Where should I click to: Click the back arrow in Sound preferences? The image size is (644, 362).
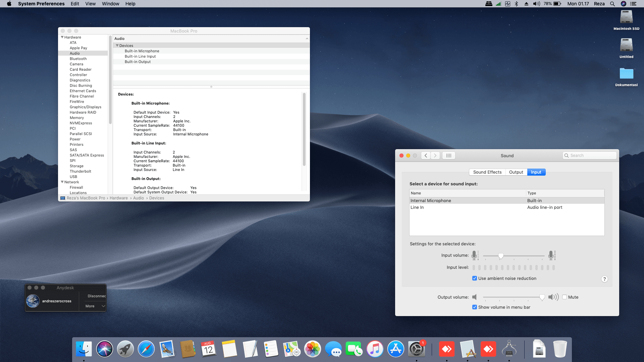tap(426, 156)
